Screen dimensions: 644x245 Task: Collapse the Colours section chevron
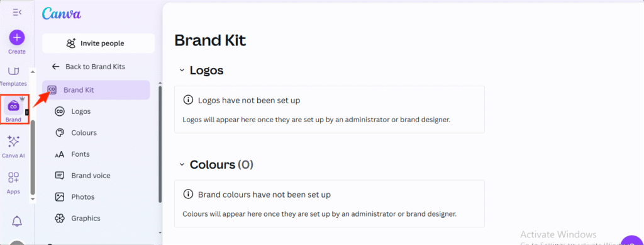tap(182, 165)
